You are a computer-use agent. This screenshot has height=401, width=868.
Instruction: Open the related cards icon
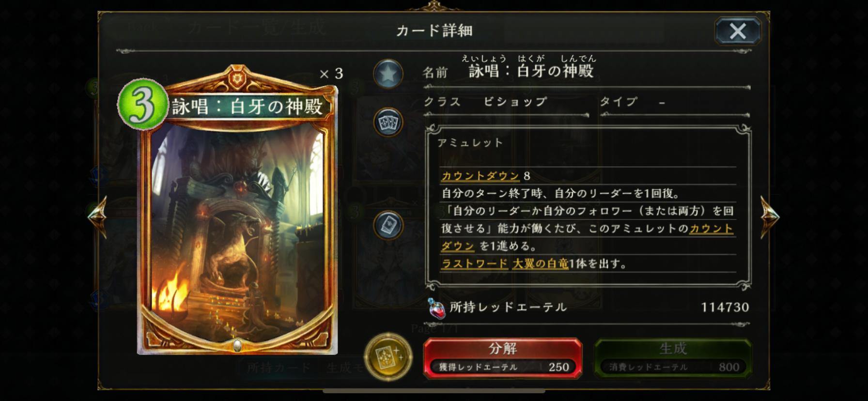388,122
